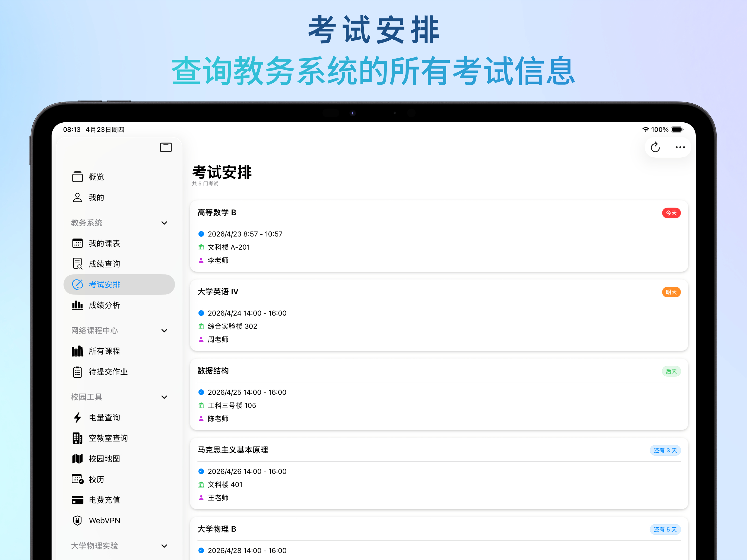
Task: Open 电费充值 in the sidebar
Action: pos(119,500)
